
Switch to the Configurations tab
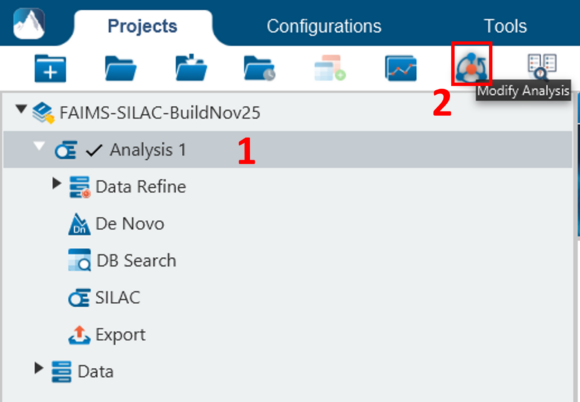click(x=324, y=26)
